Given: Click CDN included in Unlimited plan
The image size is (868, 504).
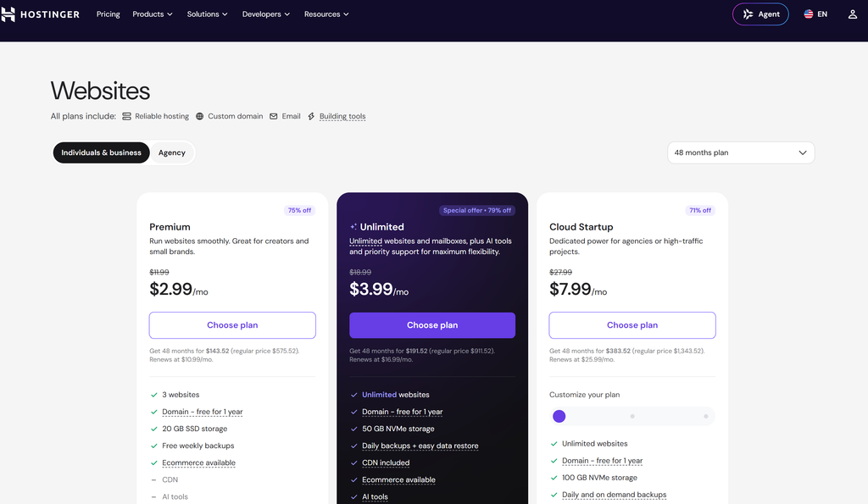Looking at the screenshot, I should pos(386,463).
